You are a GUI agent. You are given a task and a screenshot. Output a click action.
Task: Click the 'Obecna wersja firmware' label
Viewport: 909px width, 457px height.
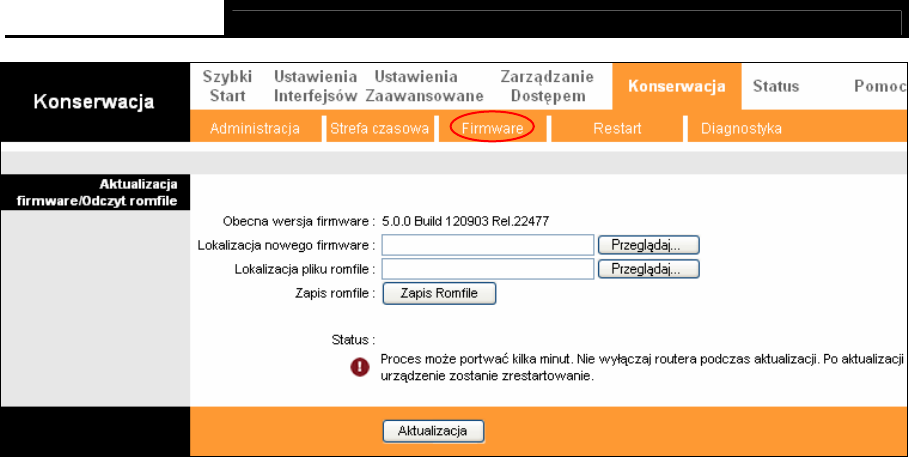[x=299, y=221]
